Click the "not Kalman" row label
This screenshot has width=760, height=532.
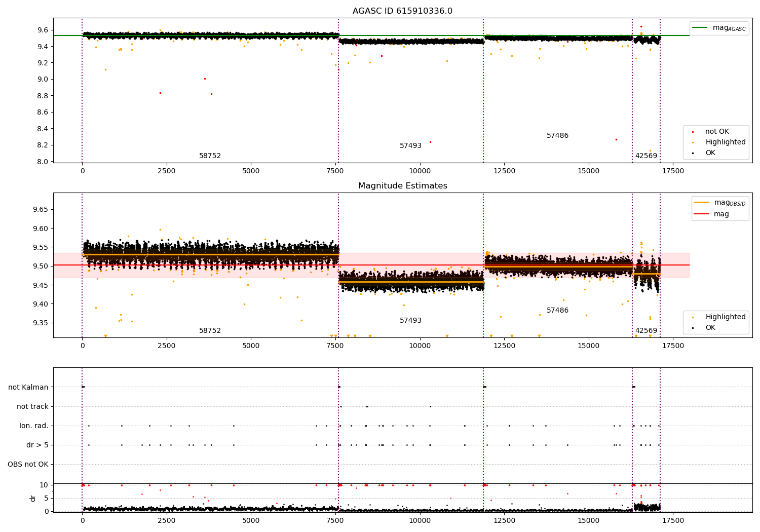pyautogui.click(x=28, y=388)
